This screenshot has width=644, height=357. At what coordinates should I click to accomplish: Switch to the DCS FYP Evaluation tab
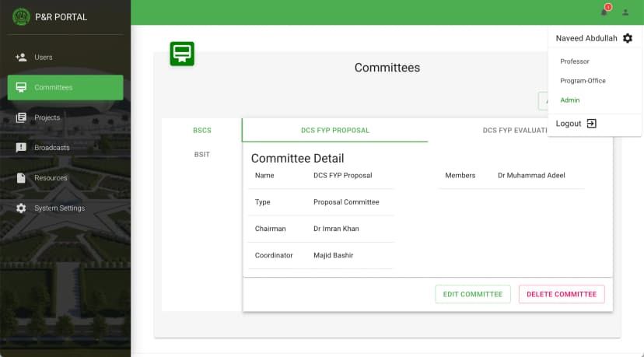516,130
